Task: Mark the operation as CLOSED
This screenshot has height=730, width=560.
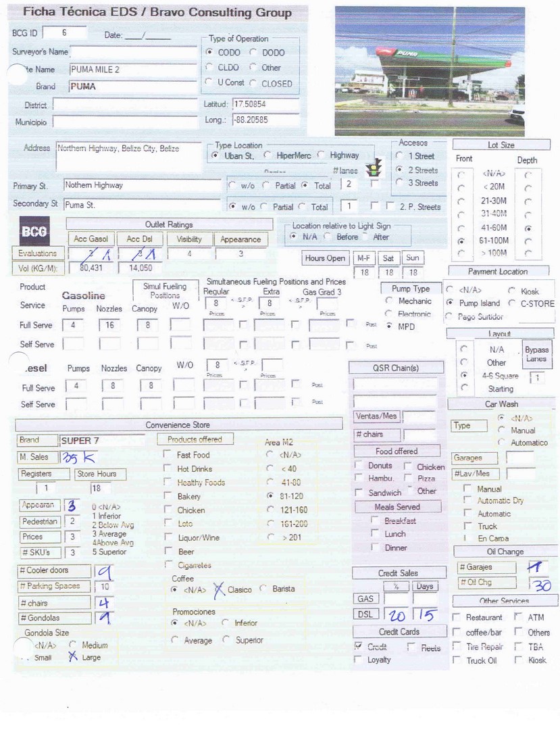Action: (x=253, y=83)
